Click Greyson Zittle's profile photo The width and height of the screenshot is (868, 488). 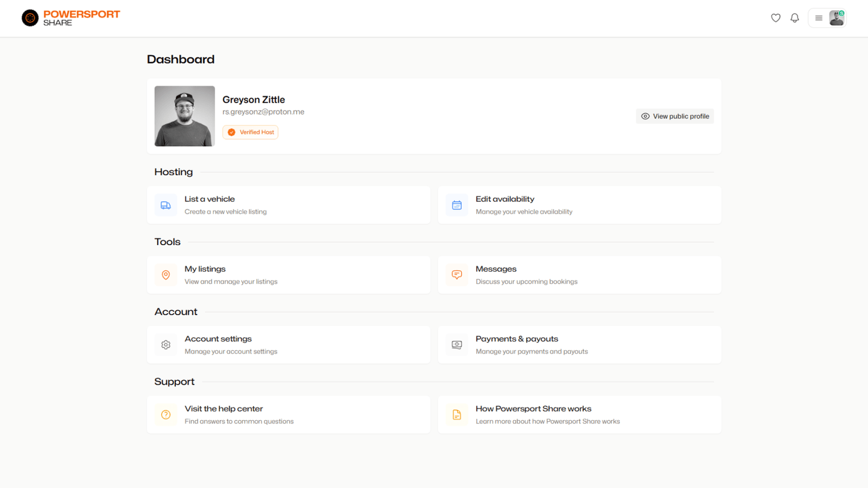pos(184,116)
